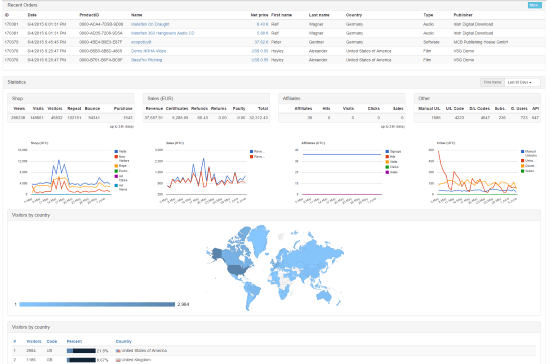Click the United States on the world map
Screen dimensions: 553x364
238,270
